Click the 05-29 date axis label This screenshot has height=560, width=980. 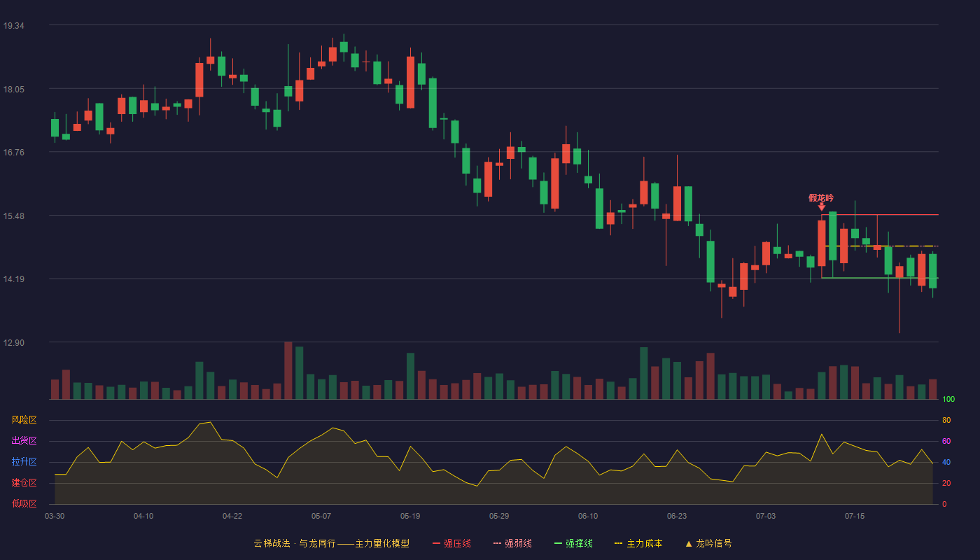(x=499, y=516)
